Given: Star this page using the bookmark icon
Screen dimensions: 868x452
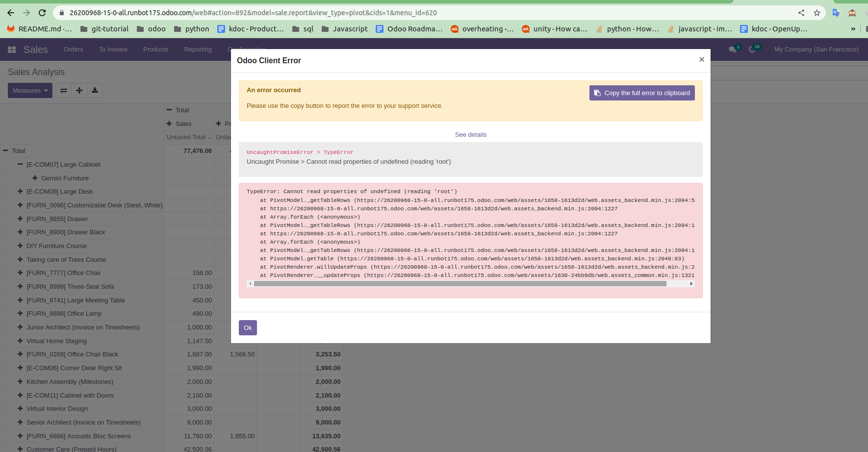Looking at the screenshot, I should pyautogui.click(x=817, y=13).
